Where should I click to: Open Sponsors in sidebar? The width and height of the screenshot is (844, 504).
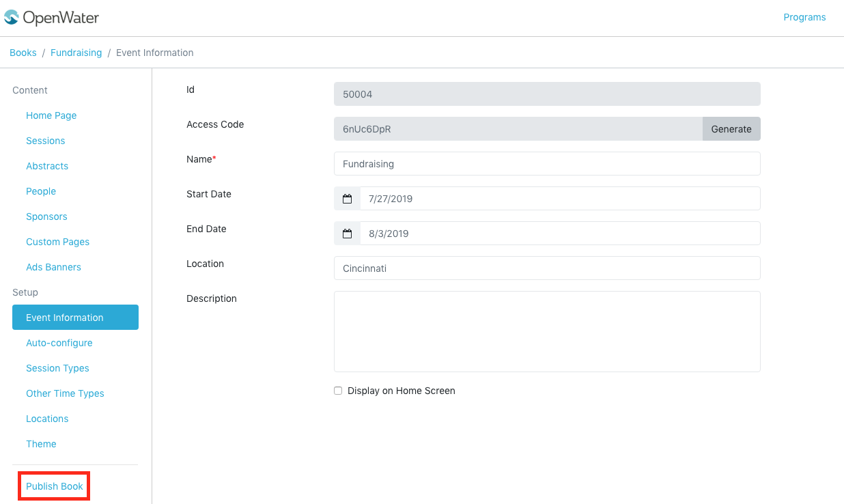tap(46, 216)
